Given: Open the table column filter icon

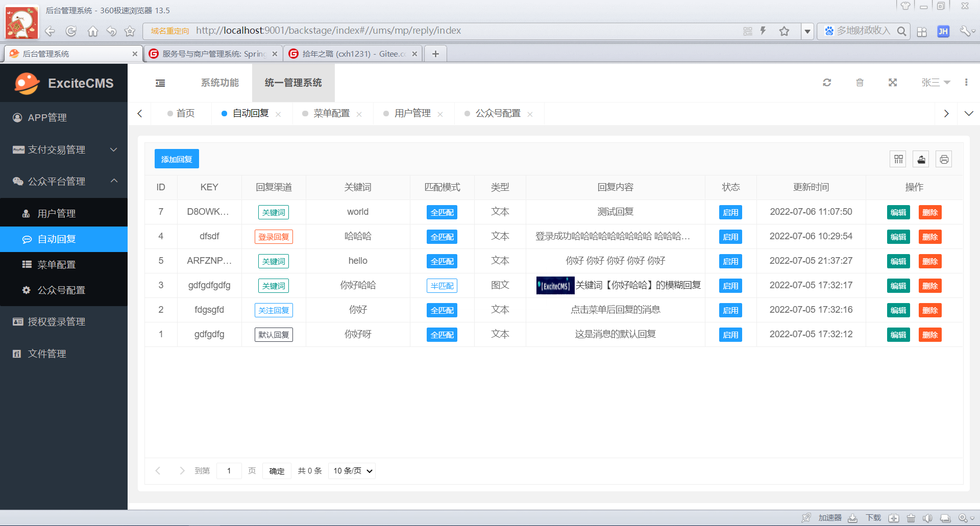Looking at the screenshot, I should click(898, 159).
